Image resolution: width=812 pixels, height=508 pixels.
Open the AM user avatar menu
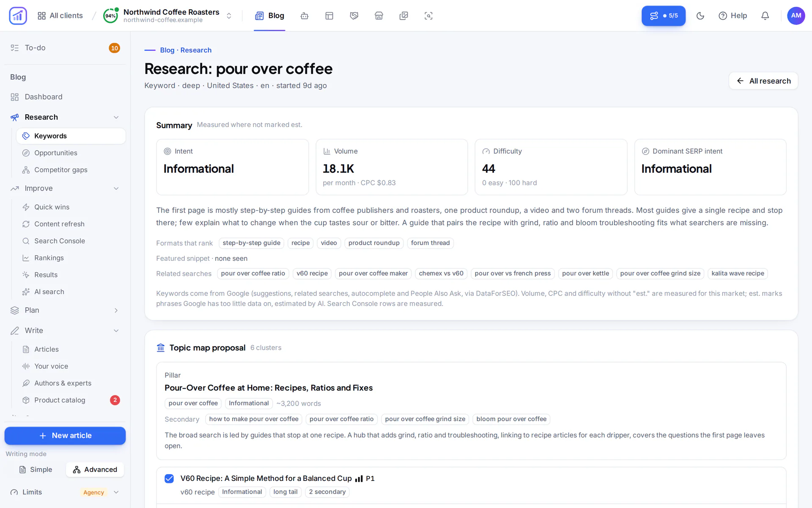[796, 16]
